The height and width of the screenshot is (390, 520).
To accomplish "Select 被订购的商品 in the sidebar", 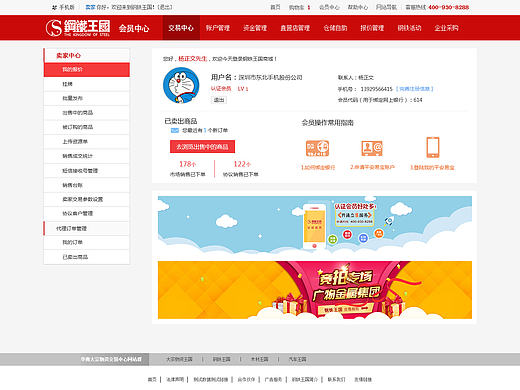I will pos(86,127).
